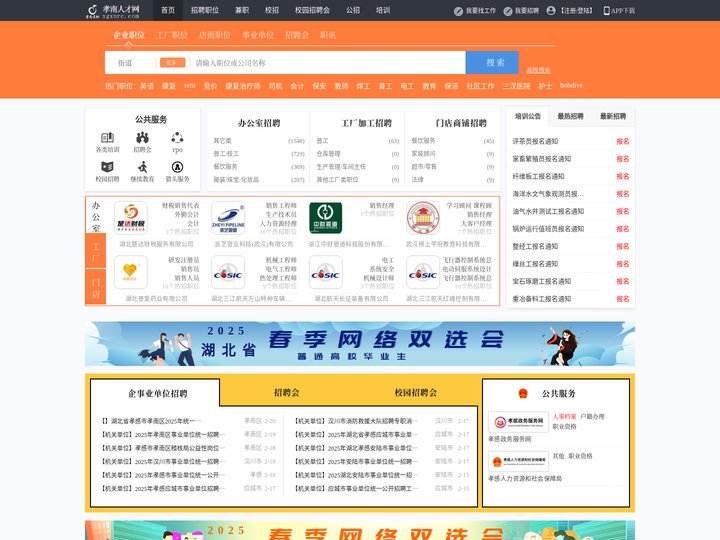Image resolution: width=720 pixels, height=540 pixels.
Task: Click the user avatar icon beside 注册/登陆
Action: pos(551,11)
